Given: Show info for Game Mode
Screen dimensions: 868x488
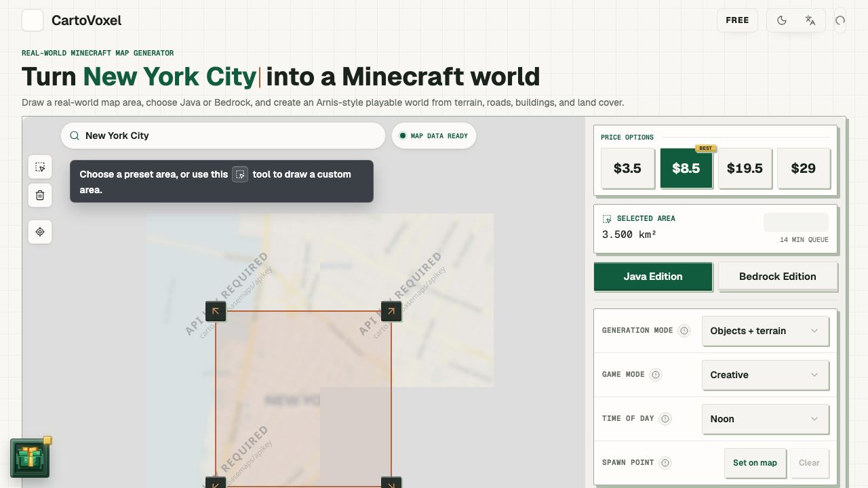Looking at the screenshot, I should pyautogui.click(x=656, y=375).
